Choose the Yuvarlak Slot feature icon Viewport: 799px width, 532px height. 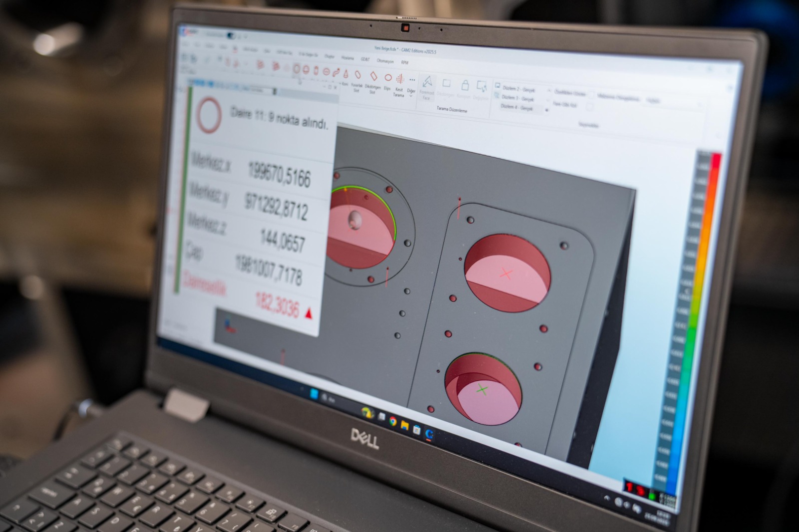pos(358,75)
